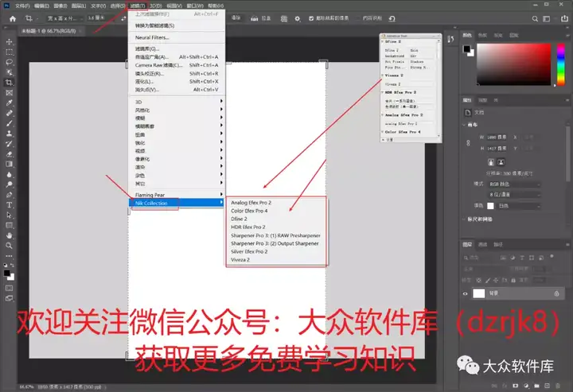
Task: Set canvas to portrait orientation icon
Action: pos(491,162)
